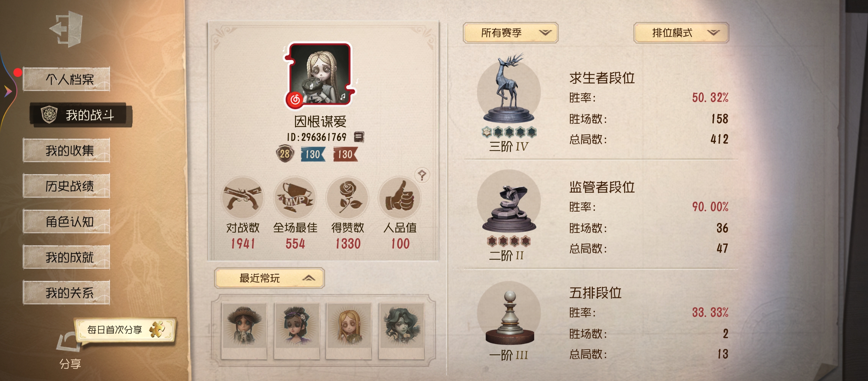The height and width of the screenshot is (381, 868).
Task: Click the rose 得赞数 icon
Action: coord(348,198)
